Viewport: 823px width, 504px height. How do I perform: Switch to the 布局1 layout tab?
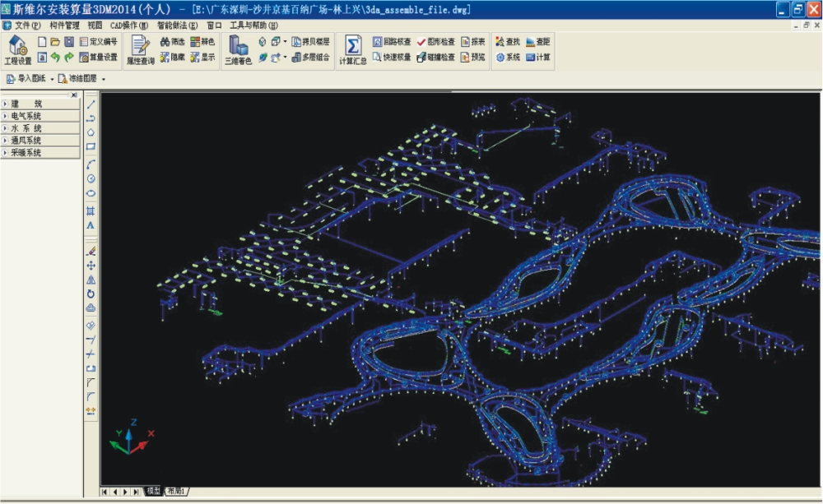point(176,491)
